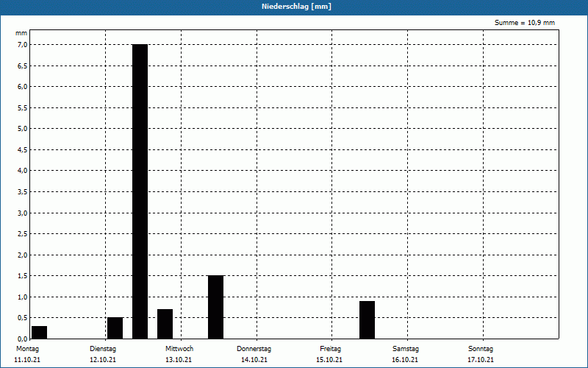588x368 pixels.
Task: Click the Donnerstag axis label
Action: point(254,349)
